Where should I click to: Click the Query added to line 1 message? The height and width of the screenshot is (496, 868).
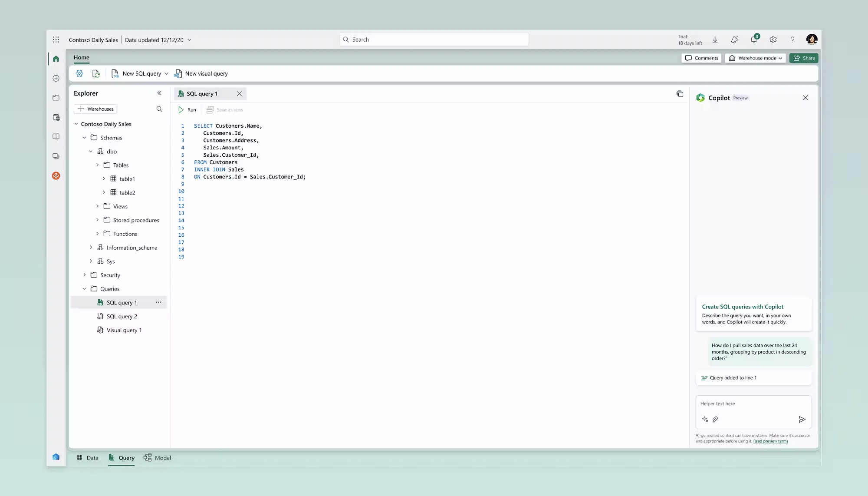(x=753, y=378)
